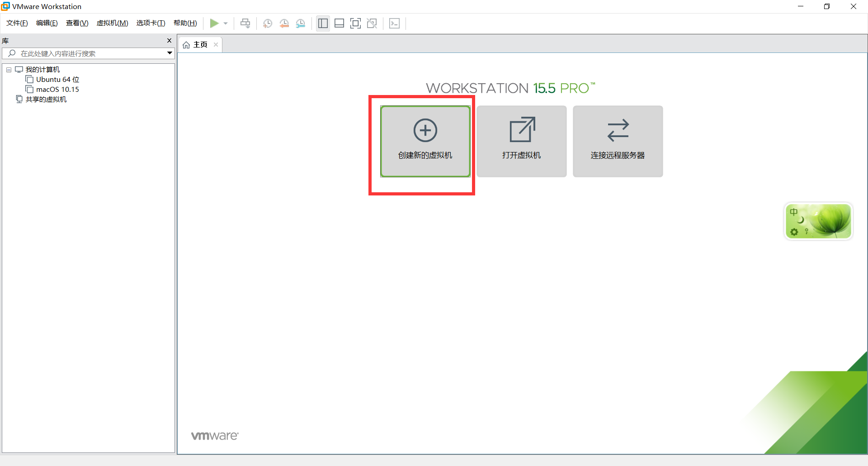The width and height of the screenshot is (868, 466).
Task: Open the library search filter dropdown arrow
Action: click(x=170, y=53)
